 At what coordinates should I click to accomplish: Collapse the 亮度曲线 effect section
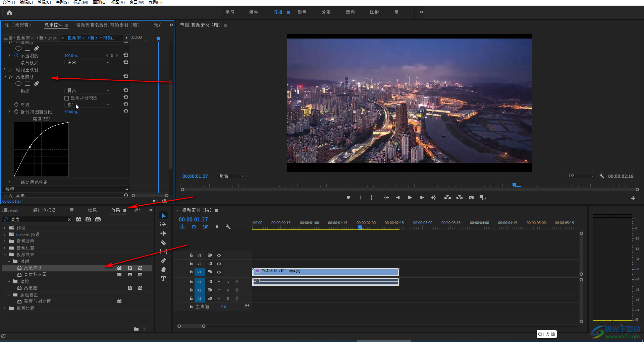pyautogui.click(x=5, y=77)
